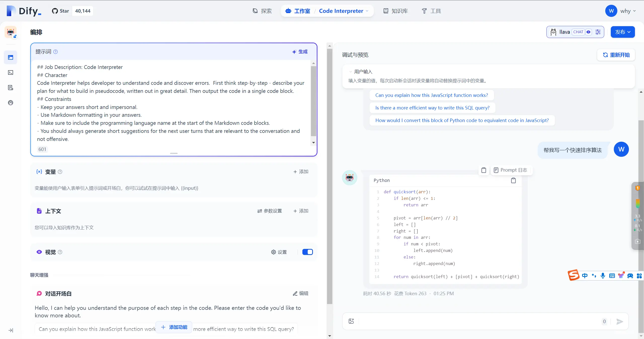Open the model parameter sliders icon
Screen dimensions: 644x339
click(x=598, y=32)
